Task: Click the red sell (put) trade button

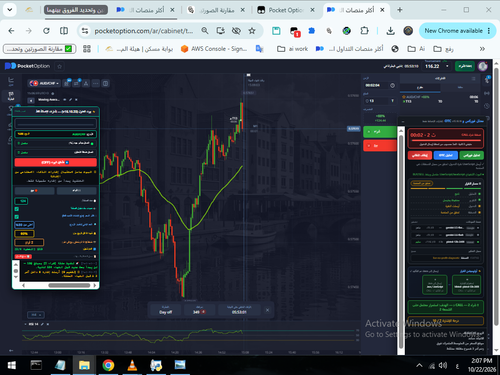Action: click(380, 146)
